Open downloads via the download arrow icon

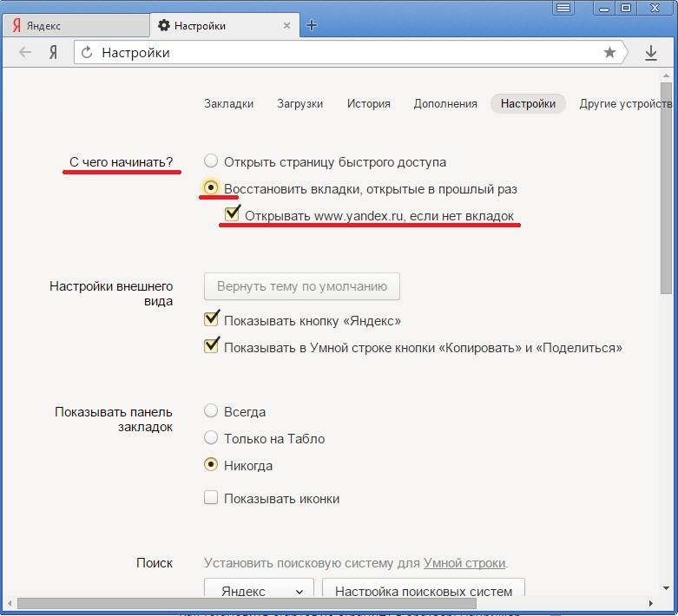pos(651,53)
